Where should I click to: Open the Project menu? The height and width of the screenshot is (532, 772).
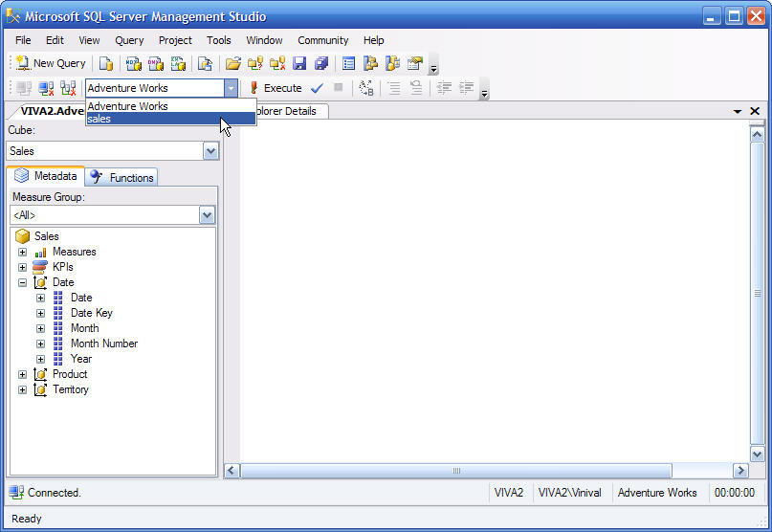pos(175,40)
